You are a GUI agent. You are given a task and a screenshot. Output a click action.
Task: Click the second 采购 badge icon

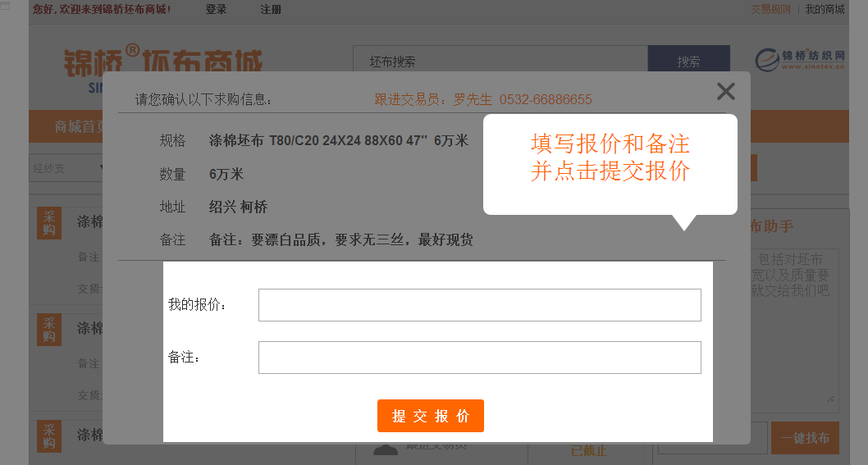49,329
